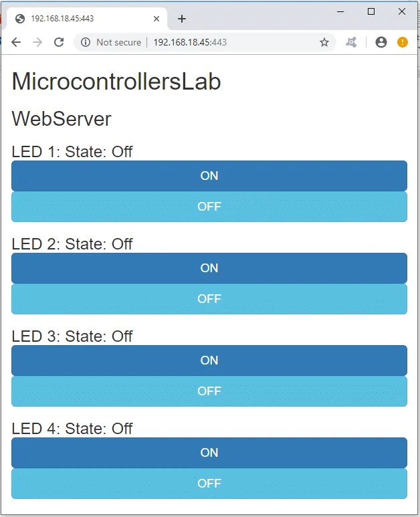
Task: Click the orange update alert icon
Action: [x=403, y=42]
